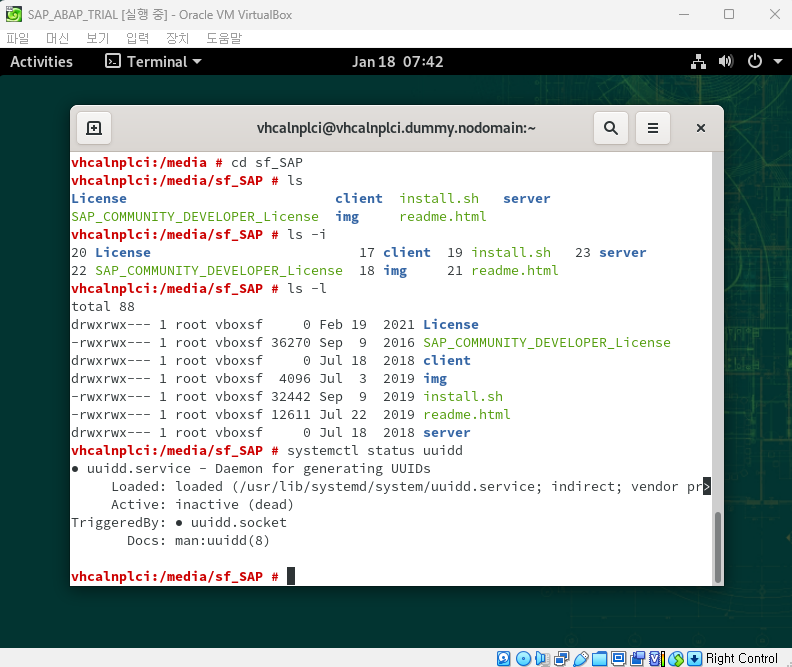Open the terminal hamburger menu
This screenshot has height=667, width=792.
[653, 128]
